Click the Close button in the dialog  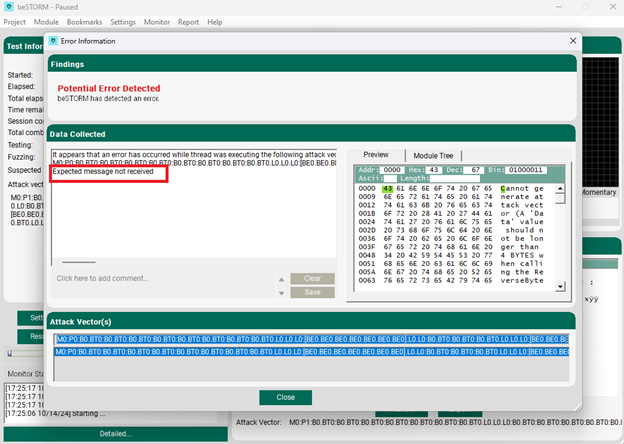(285, 397)
